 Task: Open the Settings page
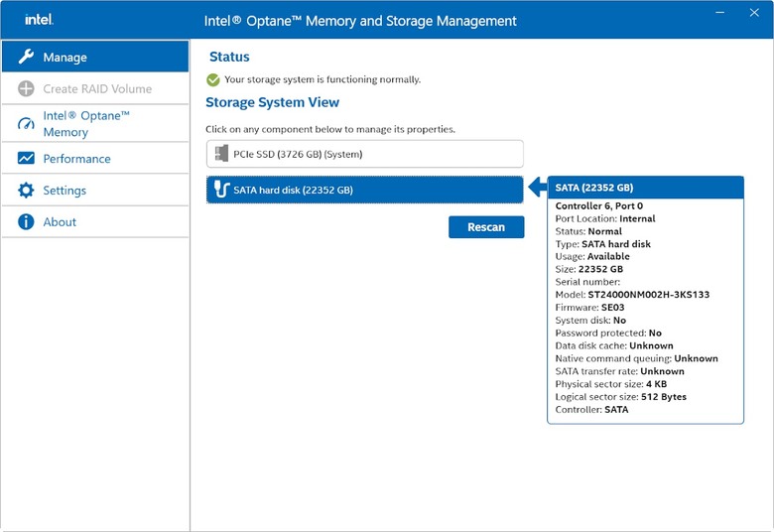point(95,191)
